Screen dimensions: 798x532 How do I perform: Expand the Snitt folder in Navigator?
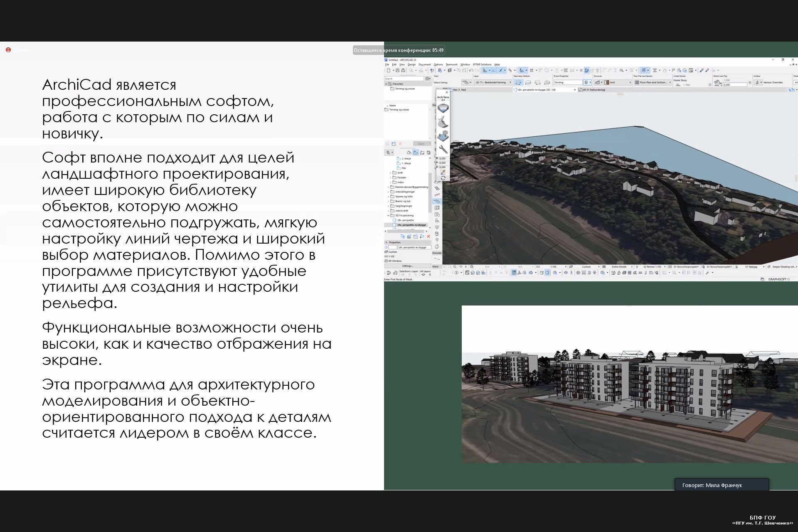(390, 173)
